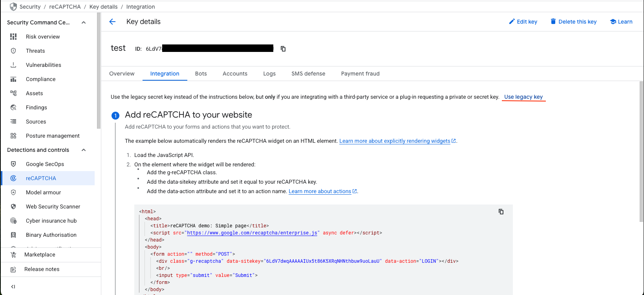Image resolution: width=644 pixels, height=295 pixels.
Task: Click the reCAPTCHA breadcrumb link
Action: 65,7
